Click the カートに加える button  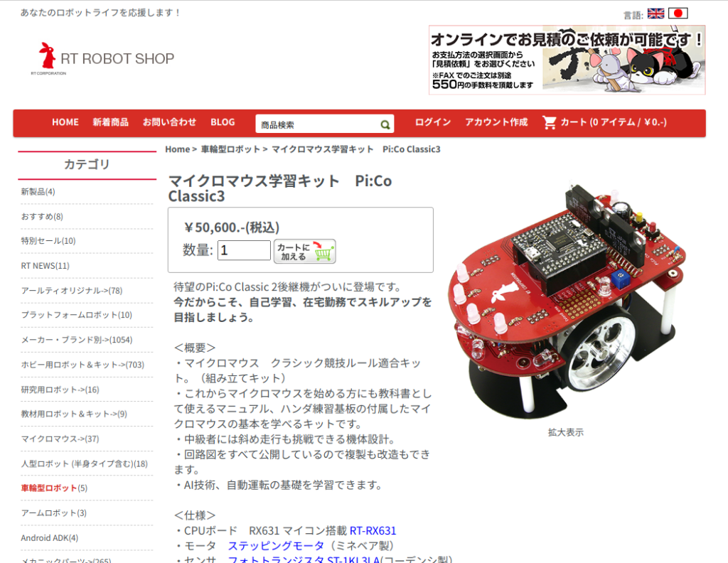coord(304,252)
